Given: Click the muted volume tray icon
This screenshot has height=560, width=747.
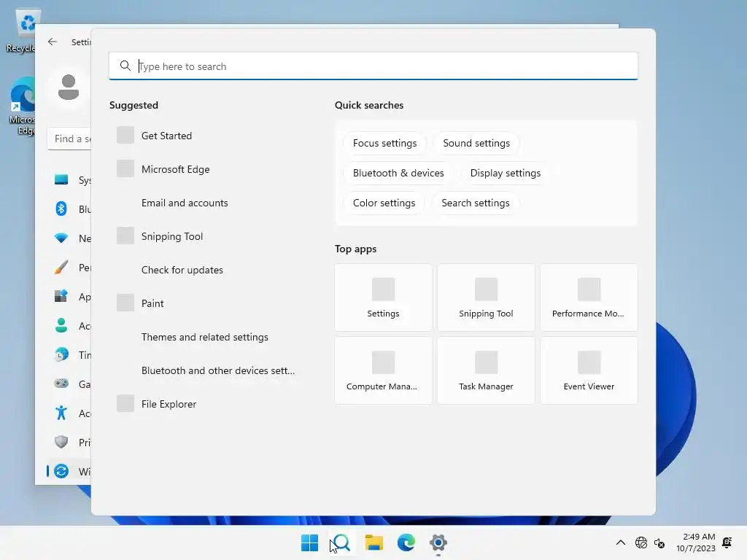Looking at the screenshot, I should coord(659,542).
